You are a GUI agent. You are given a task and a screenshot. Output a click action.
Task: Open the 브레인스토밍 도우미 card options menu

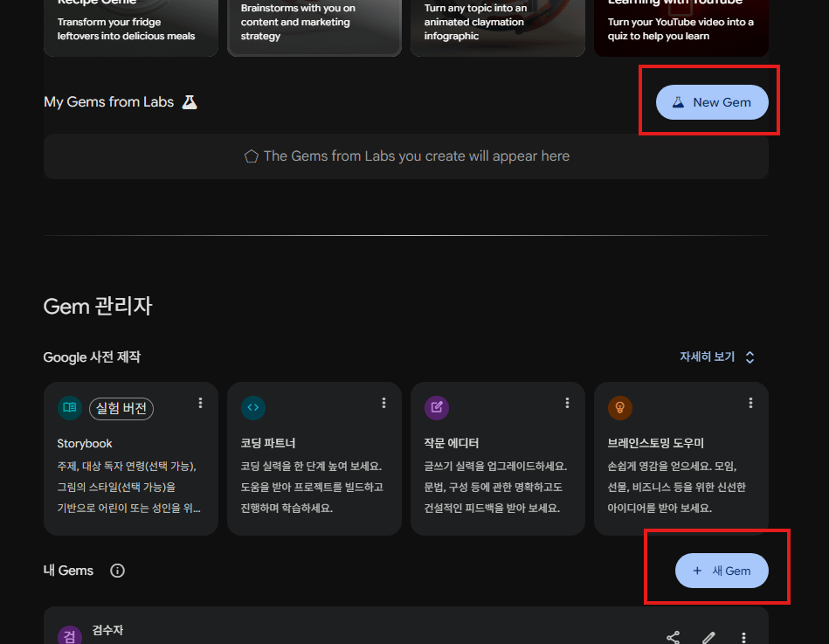[x=750, y=403]
